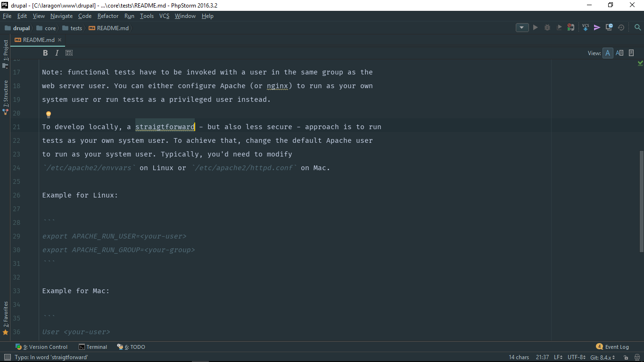Image resolution: width=644 pixels, height=362 pixels.
Task: Start listening for PHP debug connections
Action: click(x=571, y=28)
